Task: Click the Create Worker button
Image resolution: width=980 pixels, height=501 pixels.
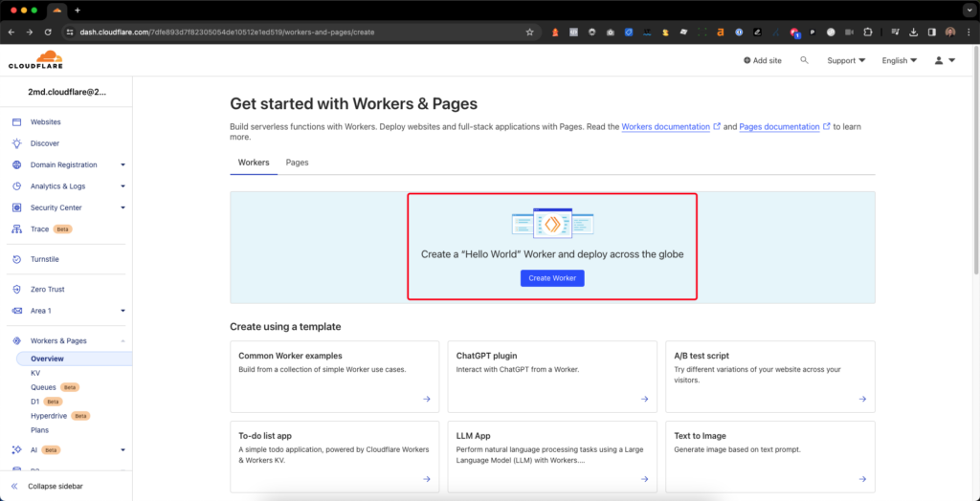Action: point(552,278)
